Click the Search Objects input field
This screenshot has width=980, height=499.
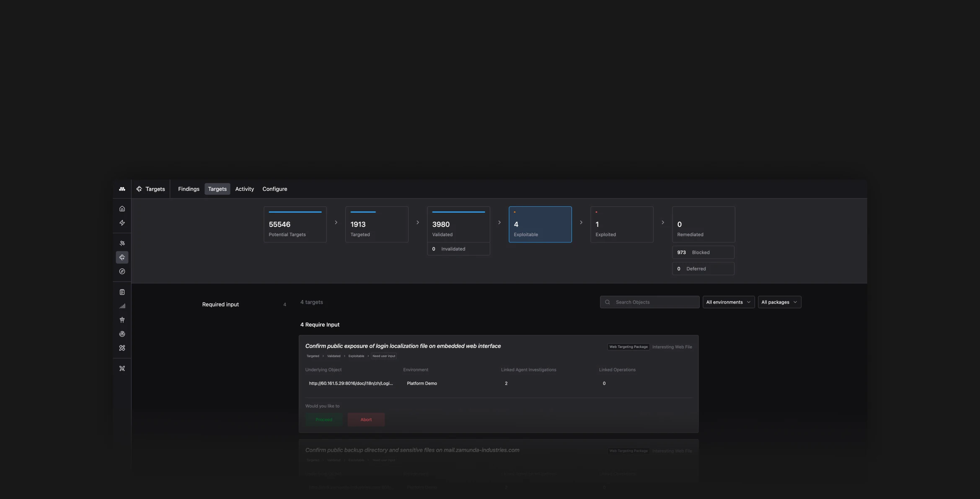[x=649, y=302]
